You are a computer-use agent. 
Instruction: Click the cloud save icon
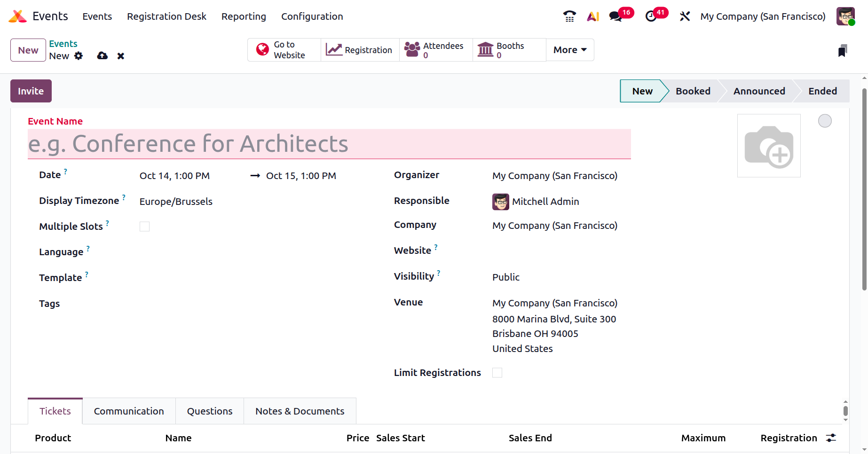(x=102, y=56)
